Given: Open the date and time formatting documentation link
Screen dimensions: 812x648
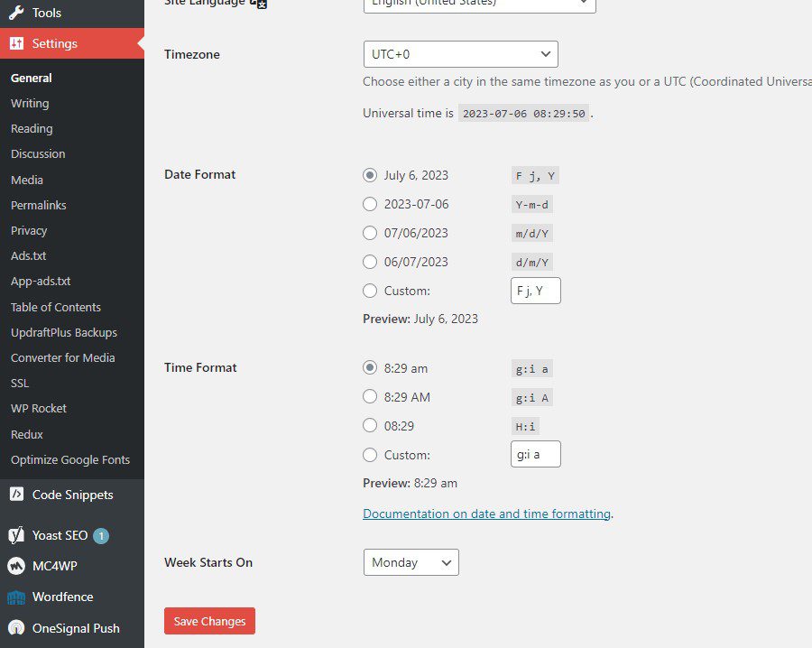Looking at the screenshot, I should 486,514.
